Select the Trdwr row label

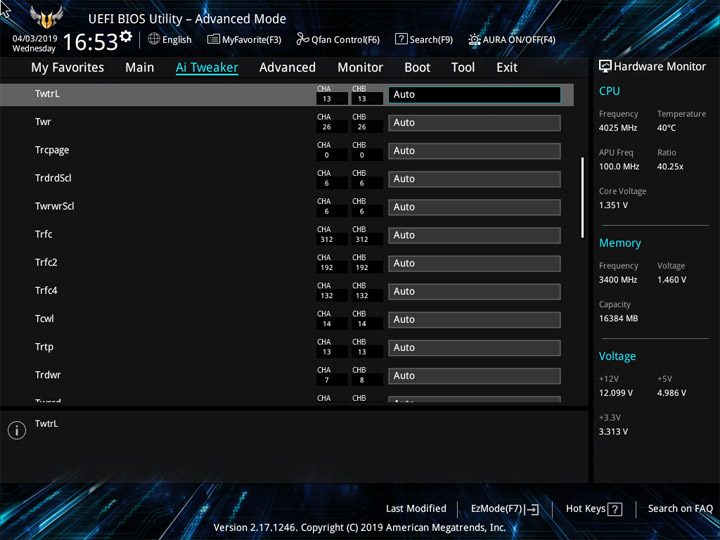[48, 375]
